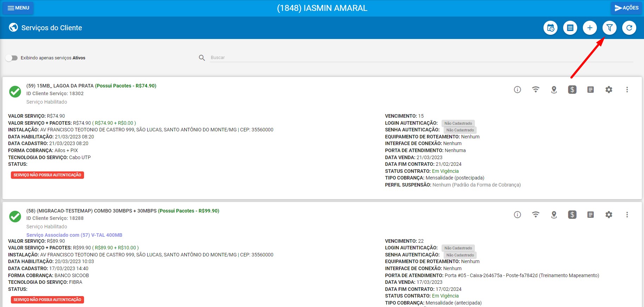Open dollar billing icon for COMBO 30MBPS service
The height and width of the screenshot is (307, 644).
572,215
